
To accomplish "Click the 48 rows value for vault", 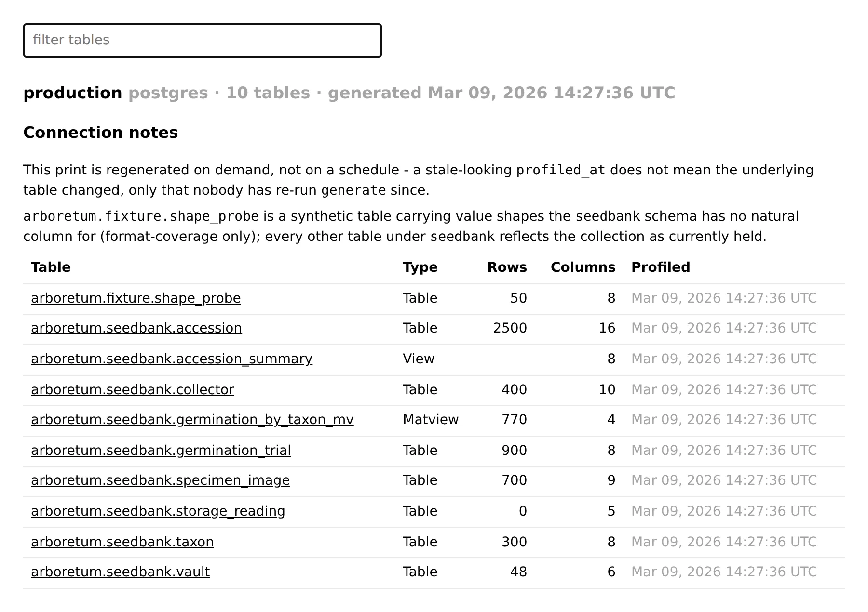I will pos(518,572).
